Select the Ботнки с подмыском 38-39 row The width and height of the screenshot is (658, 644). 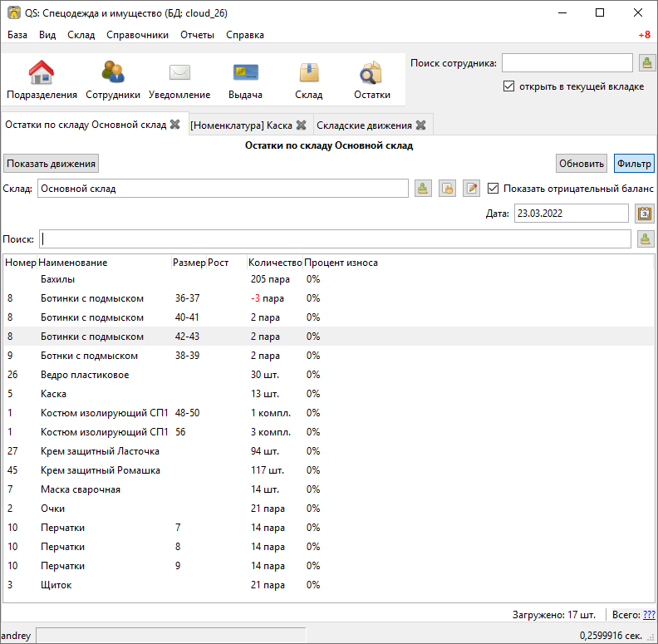[x=328, y=356]
